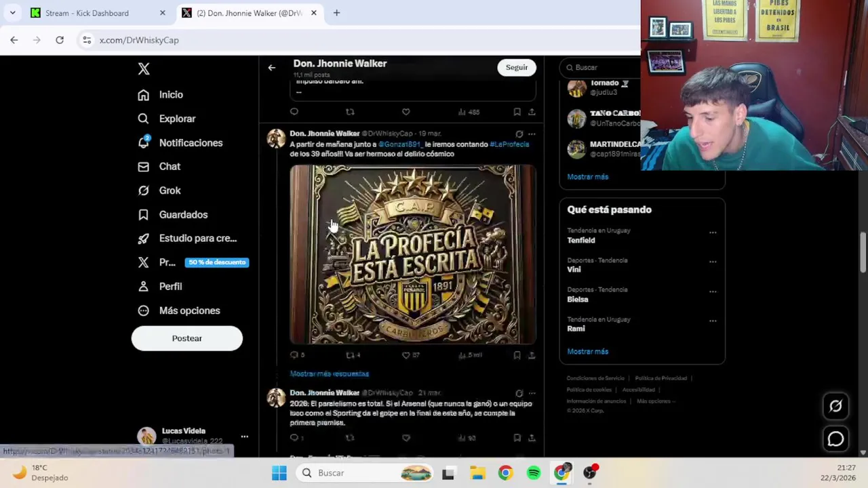Bookmark the top partially visible post
Screen dimensions: 868x488
tap(517, 112)
